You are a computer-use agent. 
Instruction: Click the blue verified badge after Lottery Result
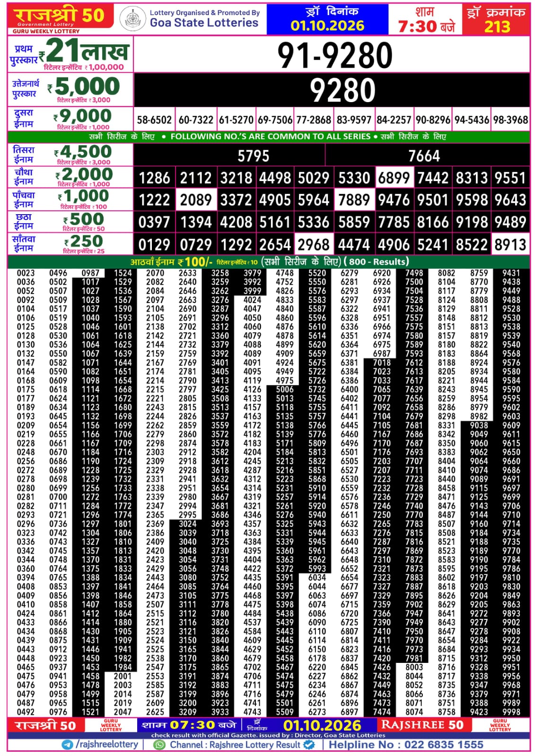[309, 745]
